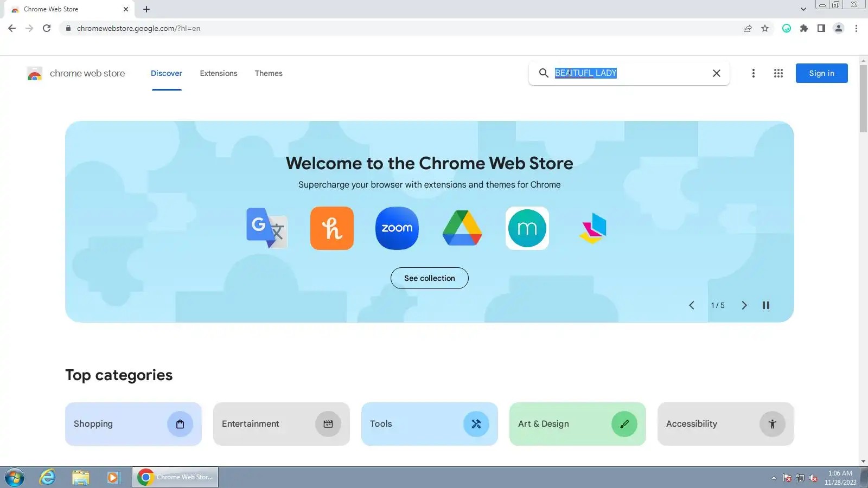
Task: Go back with browser back arrow
Action: tap(12, 28)
